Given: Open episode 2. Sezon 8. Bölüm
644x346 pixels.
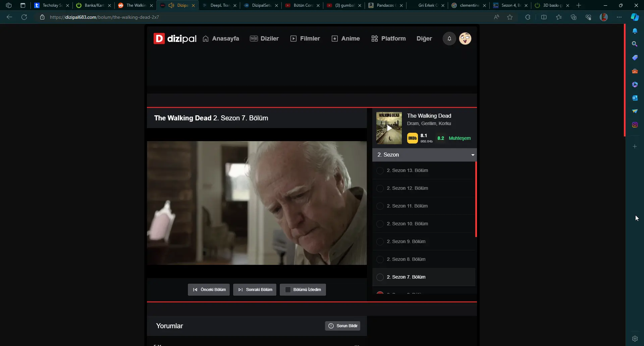Looking at the screenshot, I should click(406, 259).
